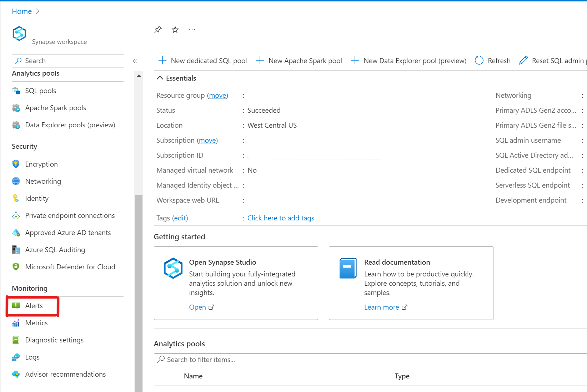Click the 'Click here to add tags' link
This screenshot has height=392, width=587.
click(281, 218)
